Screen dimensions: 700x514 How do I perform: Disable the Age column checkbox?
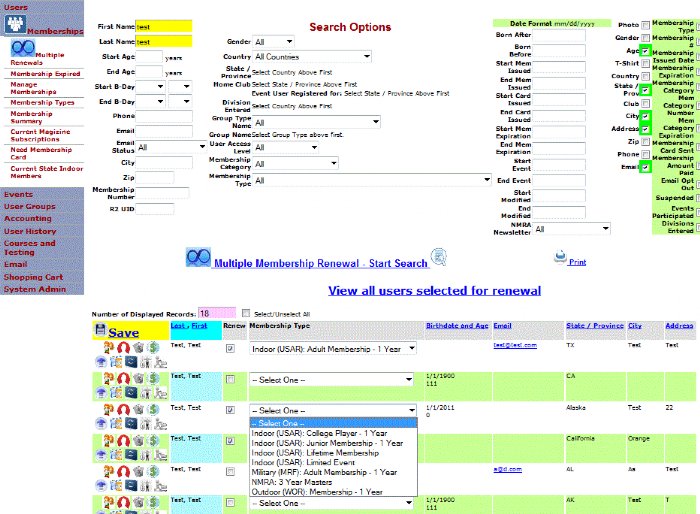(x=646, y=51)
